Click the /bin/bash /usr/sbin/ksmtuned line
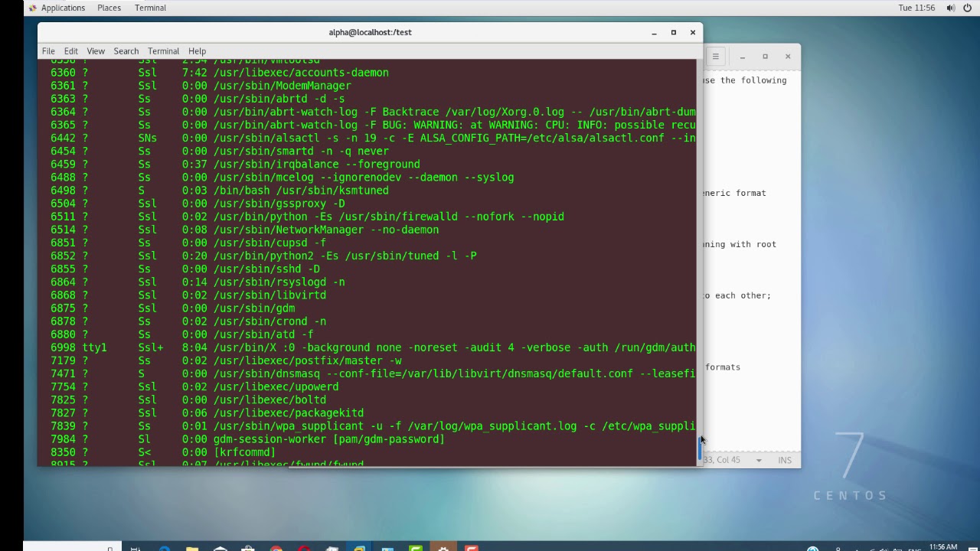Viewport: 980px width, 551px height. (x=220, y=191)
